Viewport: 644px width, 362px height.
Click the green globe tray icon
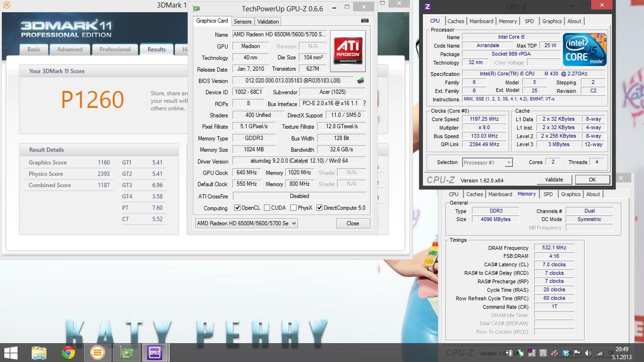520,353
